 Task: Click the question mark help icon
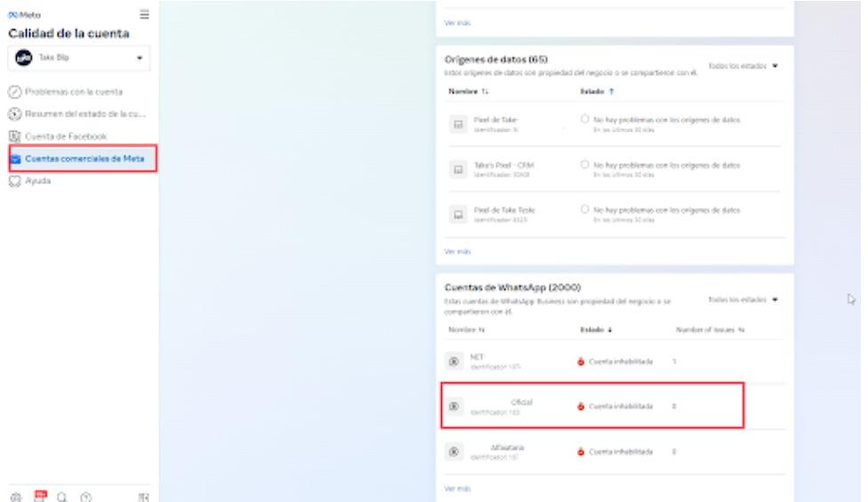(x=85, y=497)
